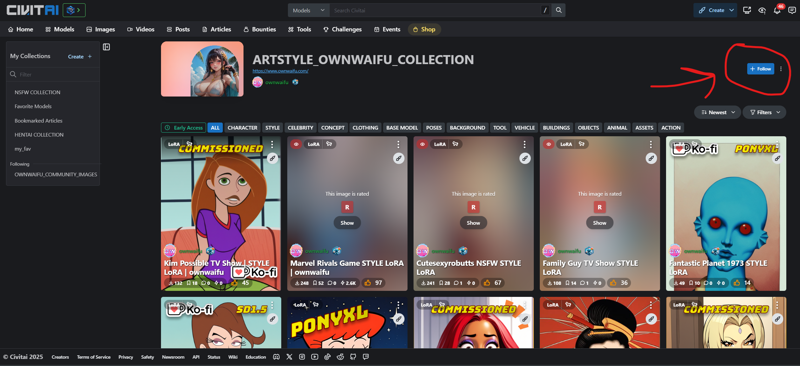Open the three-dot menu beside Follow

click(781, 69)
